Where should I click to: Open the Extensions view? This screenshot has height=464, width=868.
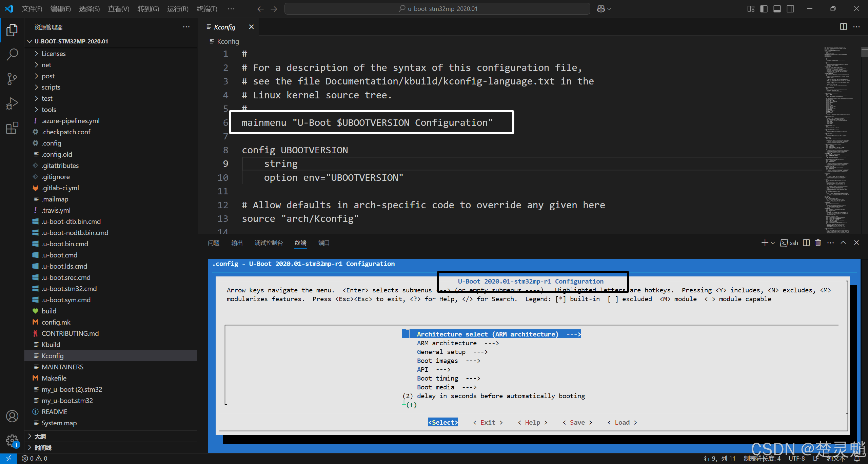[12, 128]
